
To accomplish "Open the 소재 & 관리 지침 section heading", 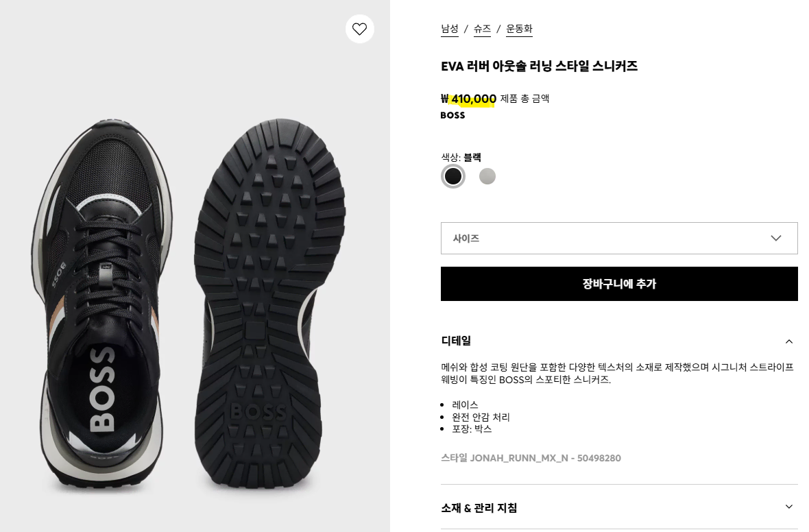I will tap(479, 508).
